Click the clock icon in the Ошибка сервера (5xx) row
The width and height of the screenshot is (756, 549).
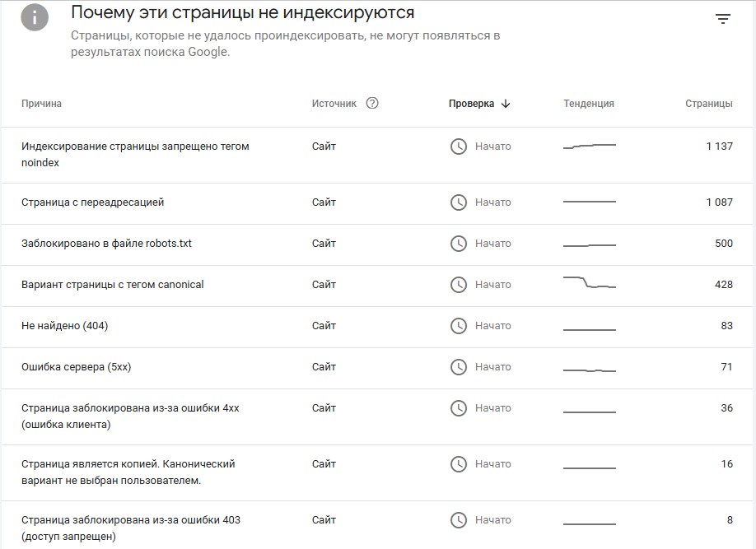[459, 367]
